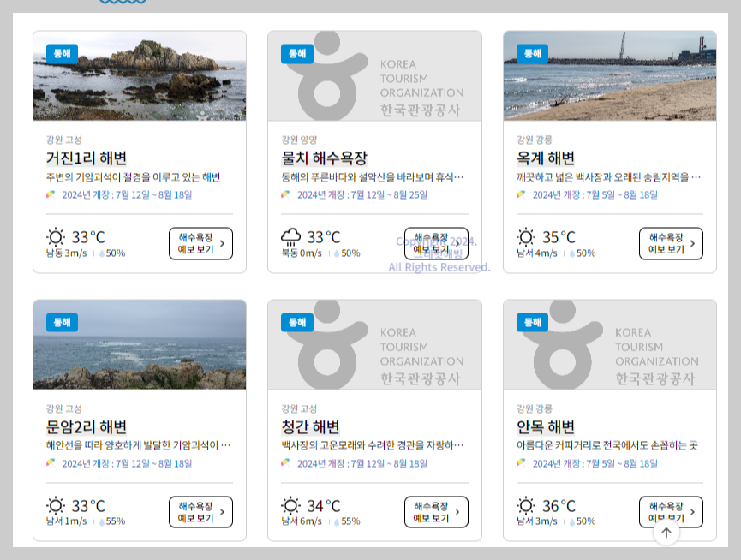
Task: Click the 문암2리 해변 coastline photo thumbnail
Action: [x=140, y=345]
